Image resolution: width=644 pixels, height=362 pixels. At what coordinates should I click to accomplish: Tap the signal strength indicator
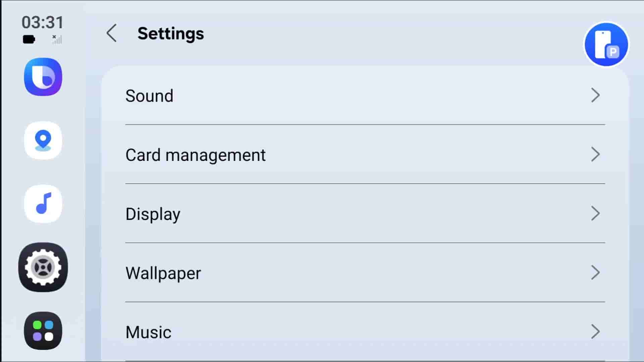57,40
